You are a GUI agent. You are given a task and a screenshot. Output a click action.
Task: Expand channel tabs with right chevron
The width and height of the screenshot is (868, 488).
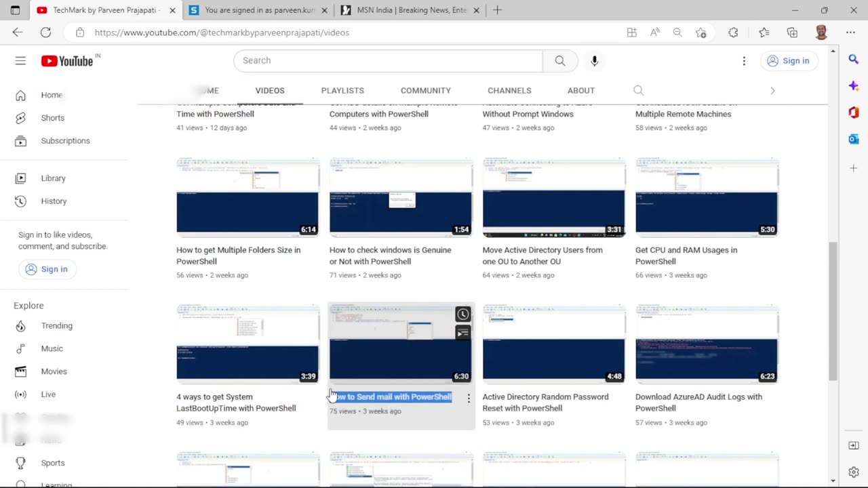(x=772, y=90)
